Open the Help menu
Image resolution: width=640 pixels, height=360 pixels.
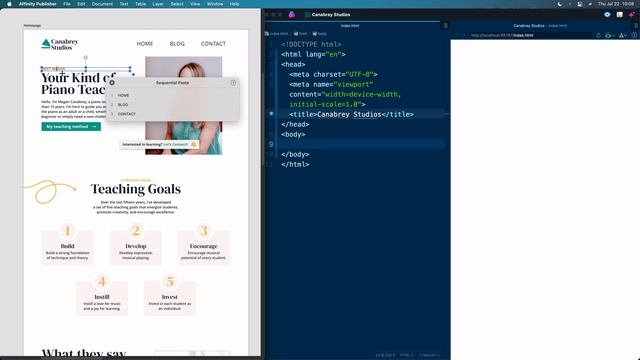pos(234,4)
